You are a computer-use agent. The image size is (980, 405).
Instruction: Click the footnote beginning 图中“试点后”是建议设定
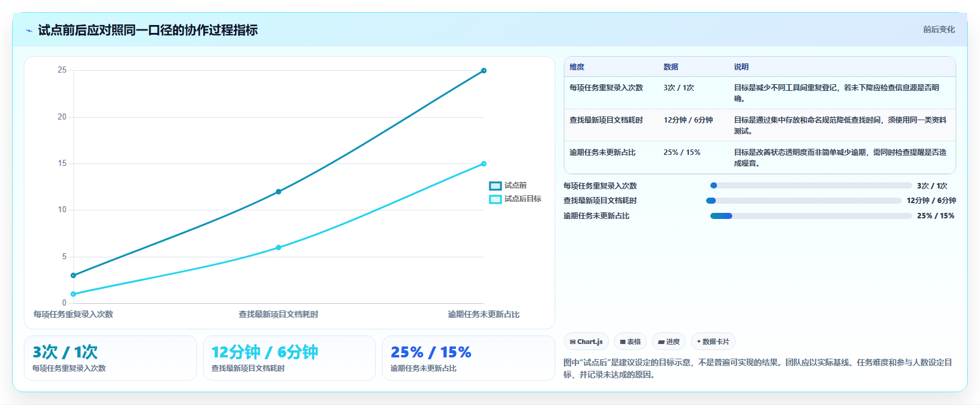point(758,368)
